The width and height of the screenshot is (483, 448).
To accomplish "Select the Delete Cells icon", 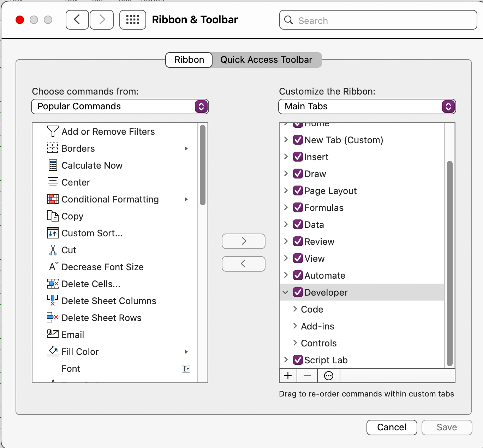I will (53, 284).
